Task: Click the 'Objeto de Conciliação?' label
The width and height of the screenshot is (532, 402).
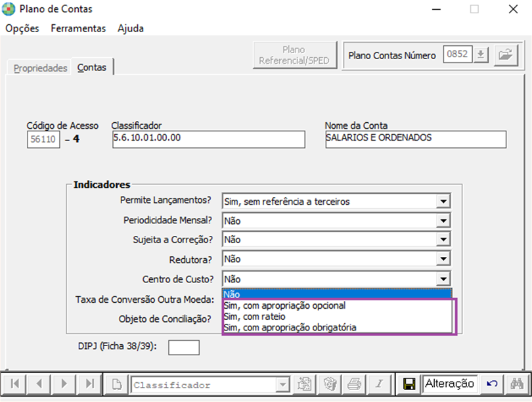Action: pos(165,319)
